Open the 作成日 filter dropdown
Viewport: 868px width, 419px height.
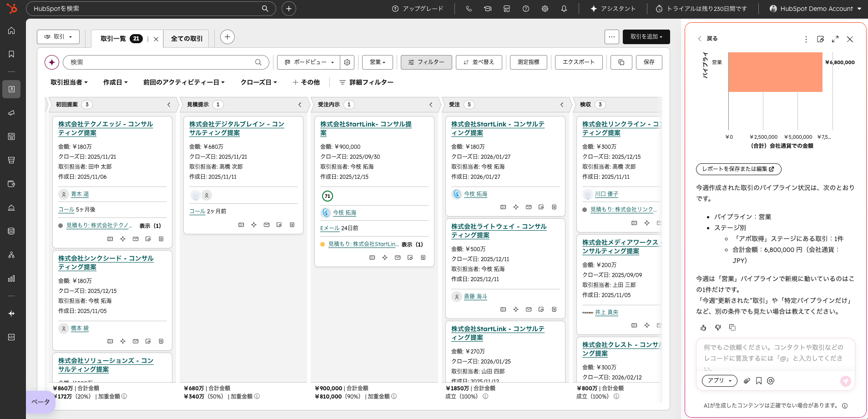click(115, 82)
